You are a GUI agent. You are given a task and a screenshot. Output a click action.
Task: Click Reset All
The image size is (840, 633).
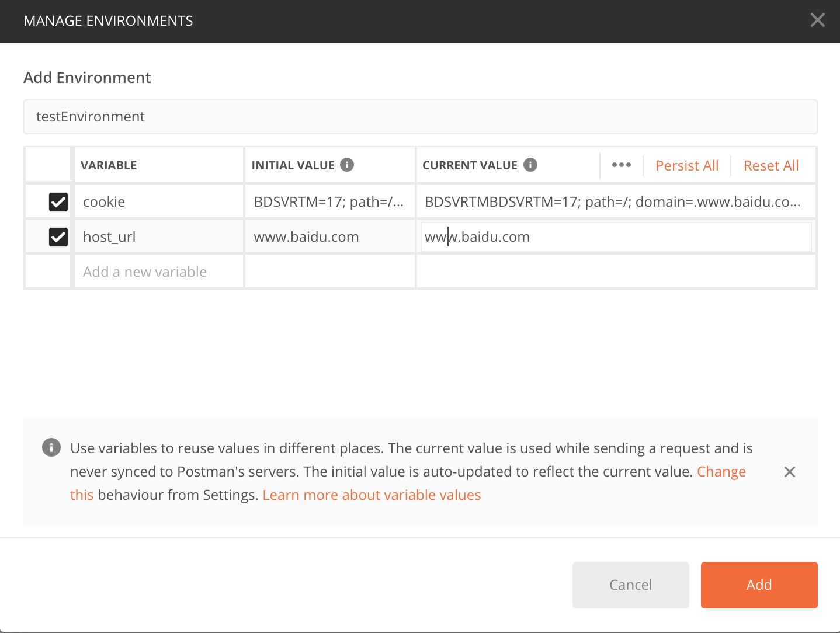coord(771,165)
